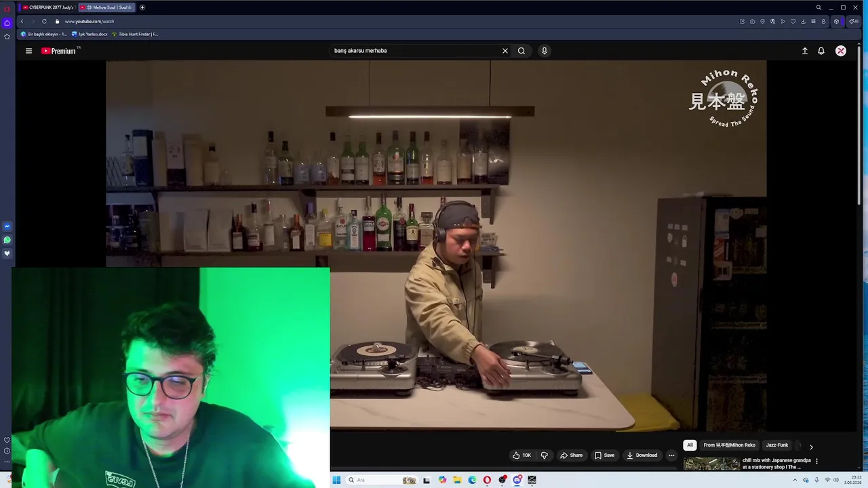Open the YouTube upload/create button
Viewport: 868px width, 488px height.
pyautogui.click(x=805, y=51)
